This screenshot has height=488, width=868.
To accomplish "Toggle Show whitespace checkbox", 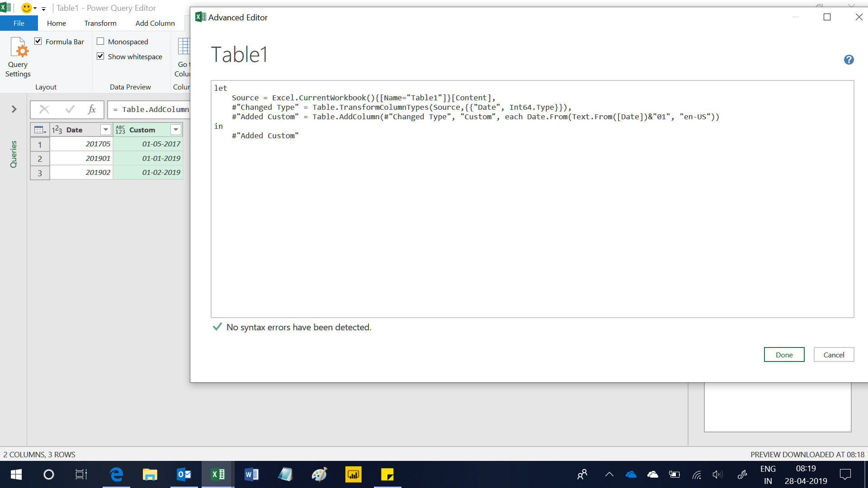I will tap(100, 56).
